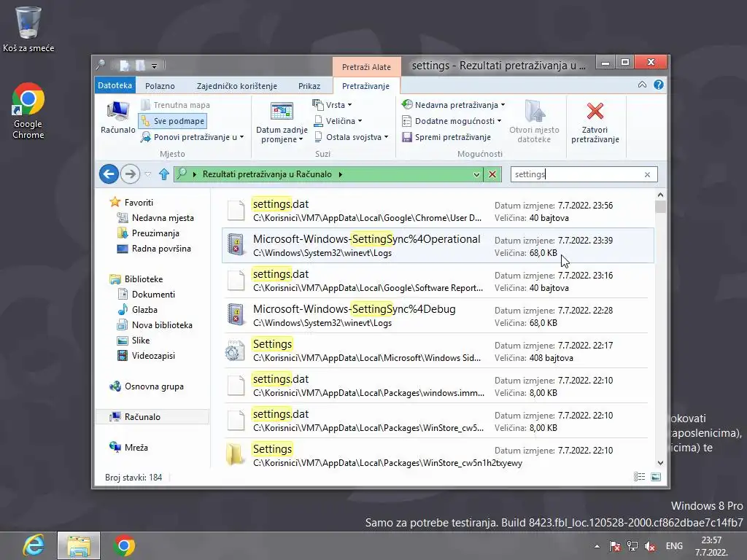
Task: Select Microsoft-Windows-SettingSync%4Debug log file
Action: point(438,315)
